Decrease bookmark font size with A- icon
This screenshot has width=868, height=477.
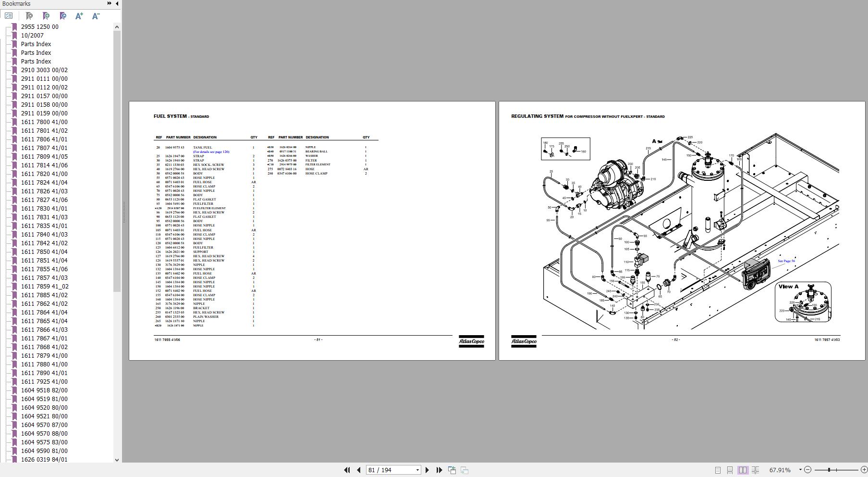96,16
